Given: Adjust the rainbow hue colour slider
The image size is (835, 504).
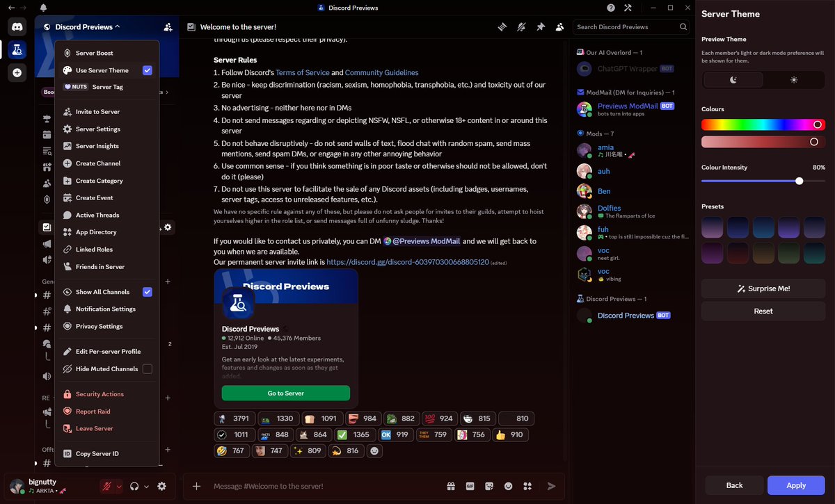Looking at the screenshot, I should [763, 125].
